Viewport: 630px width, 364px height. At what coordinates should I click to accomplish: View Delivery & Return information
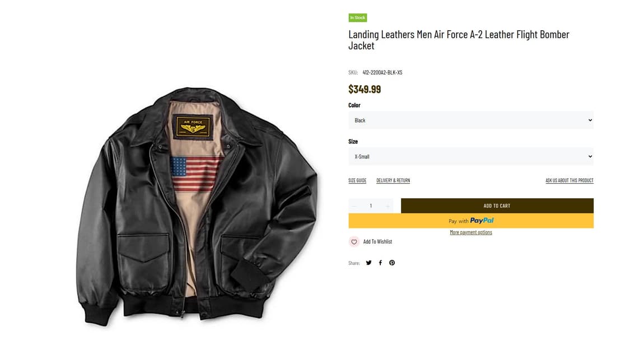pos(392,180)
